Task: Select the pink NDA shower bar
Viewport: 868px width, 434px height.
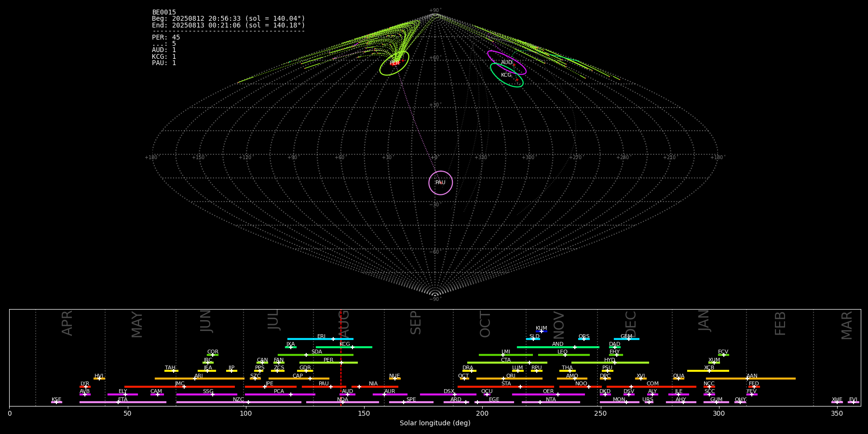Action: [342, 402]
